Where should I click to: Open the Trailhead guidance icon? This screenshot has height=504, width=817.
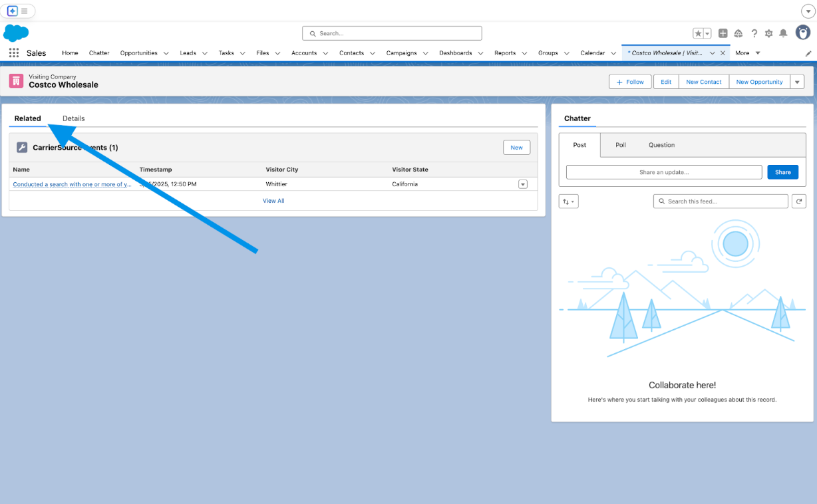(x=738, y=33)
